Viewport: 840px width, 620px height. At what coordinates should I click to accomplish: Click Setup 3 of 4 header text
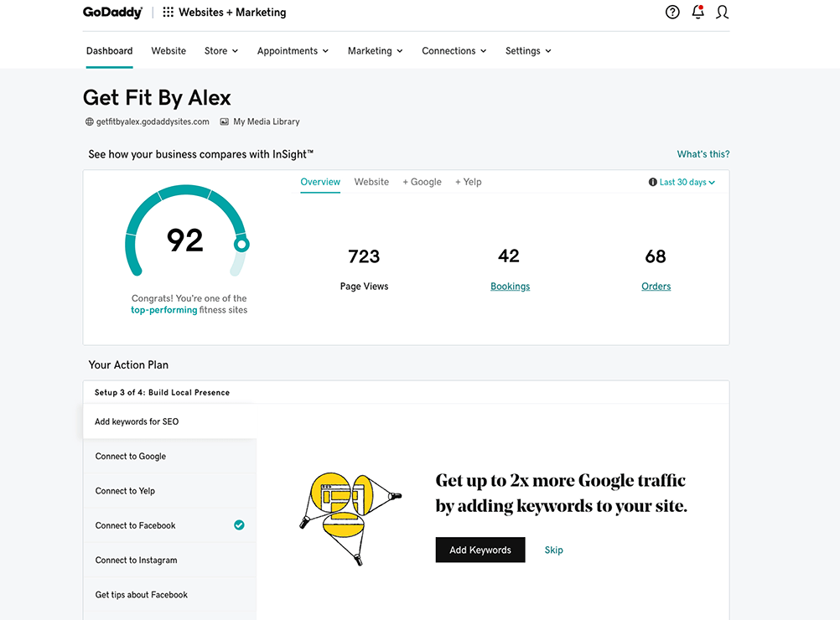163,392
